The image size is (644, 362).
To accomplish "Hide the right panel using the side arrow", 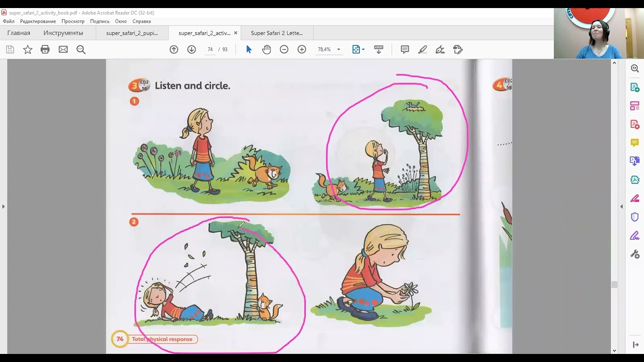I will [621, 207].
